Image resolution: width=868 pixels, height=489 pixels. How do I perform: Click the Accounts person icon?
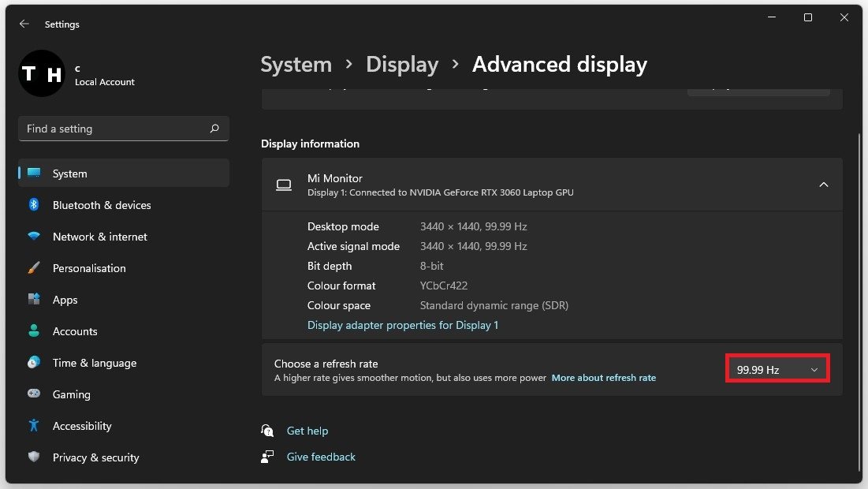pyautogui.click(x=34, y=331)
